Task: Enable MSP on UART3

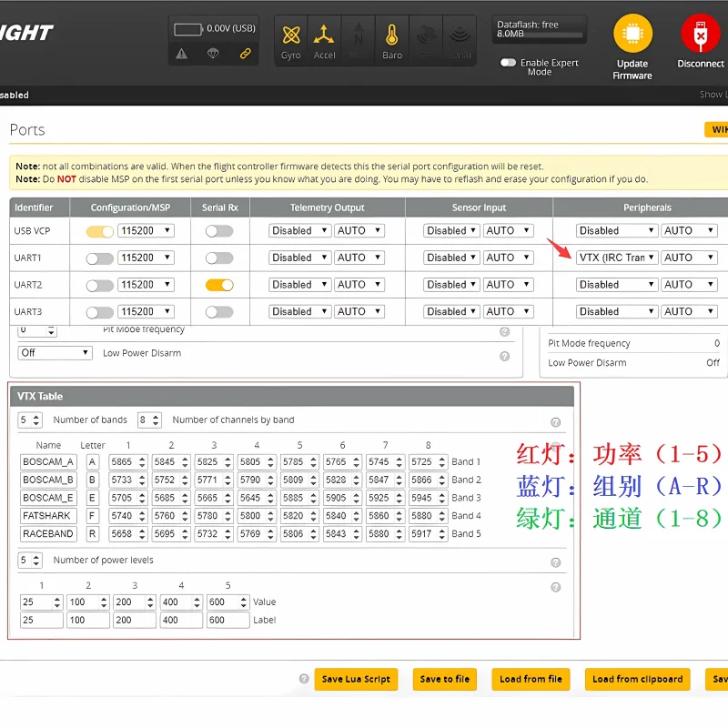Action: (99, 312)
